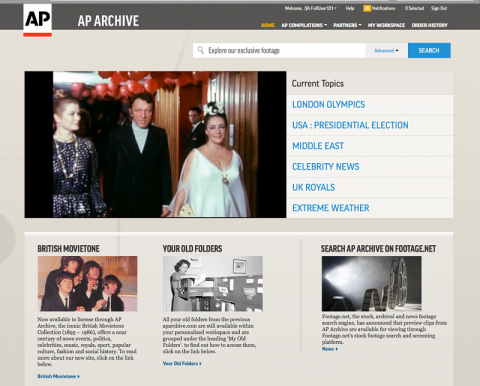Expand the AP Compilations menu

[304, 25]
